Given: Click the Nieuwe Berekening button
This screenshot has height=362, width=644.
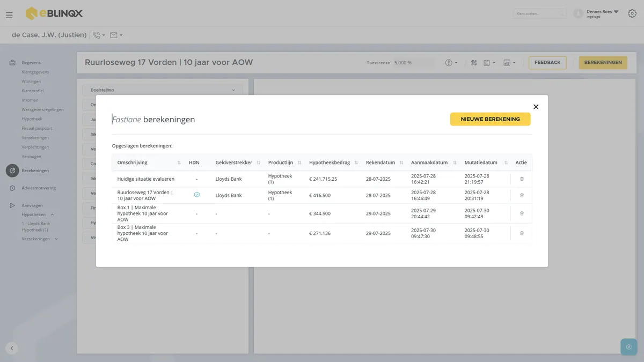Looking at the screenshot, I should [x=490, y=119].
